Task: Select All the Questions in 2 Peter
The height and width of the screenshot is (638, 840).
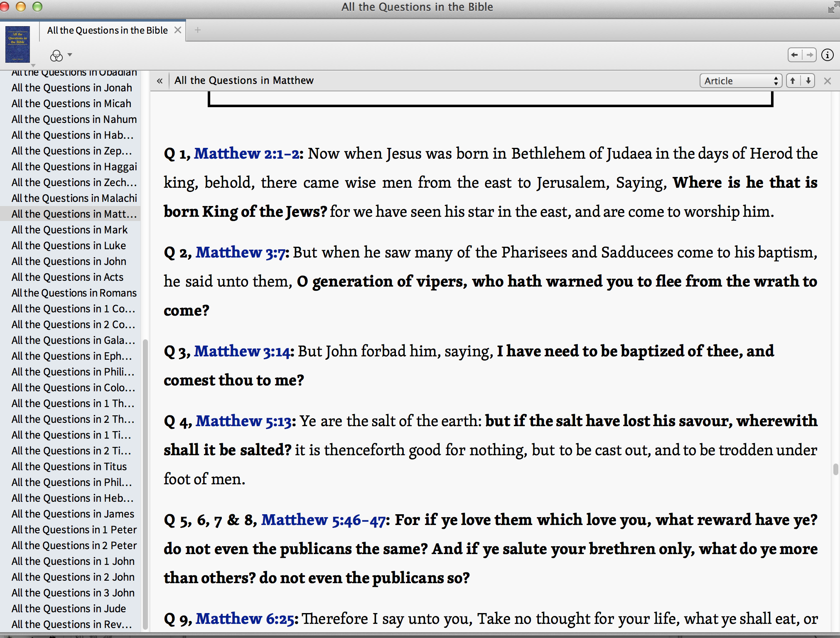Action: (74, 545)
